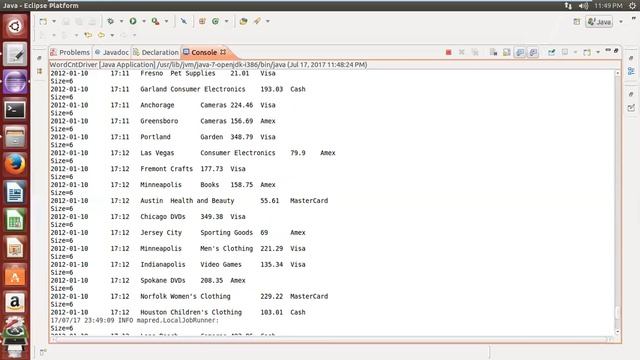The width and height of the screenshot is (640, 360).
Task: Expand the New Java Class dropdown arrow
Action: (226, 21)
